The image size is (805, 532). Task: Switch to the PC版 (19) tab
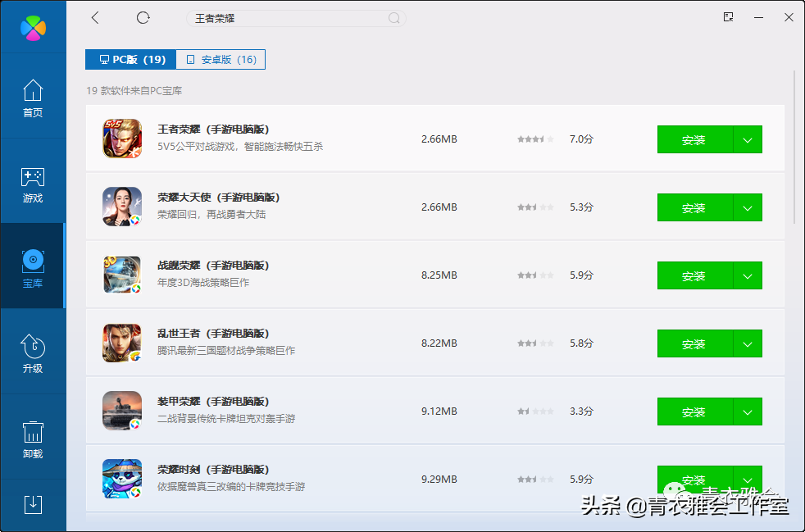(x=131, y=60)
